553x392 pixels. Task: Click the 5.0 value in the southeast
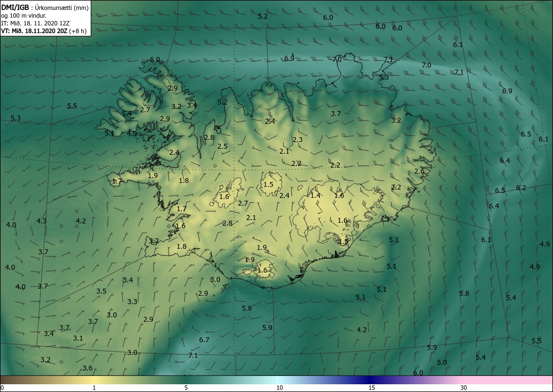click(x=442, y=362)
